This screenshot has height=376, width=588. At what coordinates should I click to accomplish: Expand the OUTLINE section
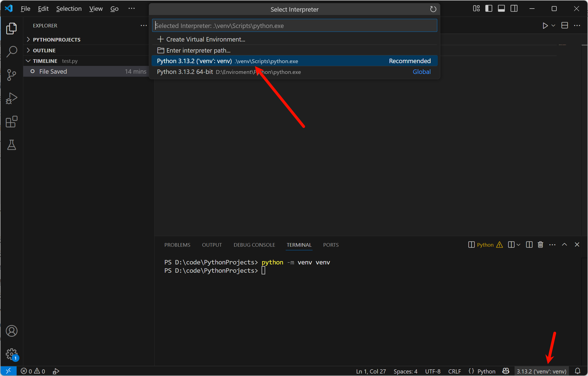[44, 50]
